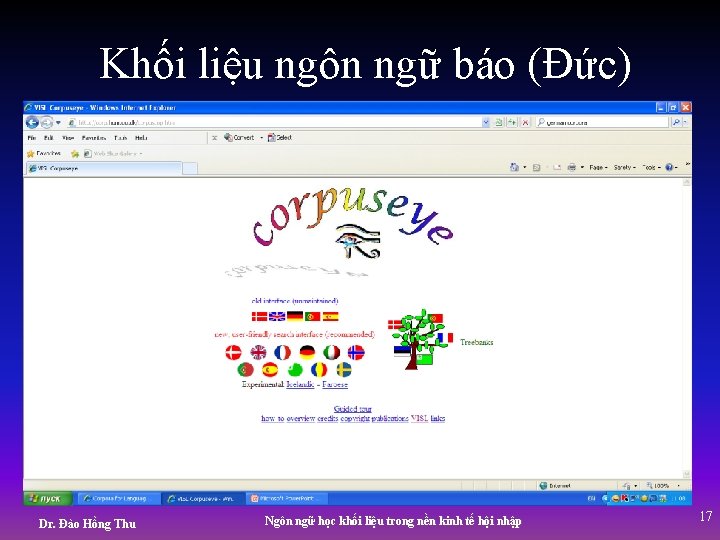
Task: Select the VISL Corpuseye browser tab
Action: (x=104, y=169)
